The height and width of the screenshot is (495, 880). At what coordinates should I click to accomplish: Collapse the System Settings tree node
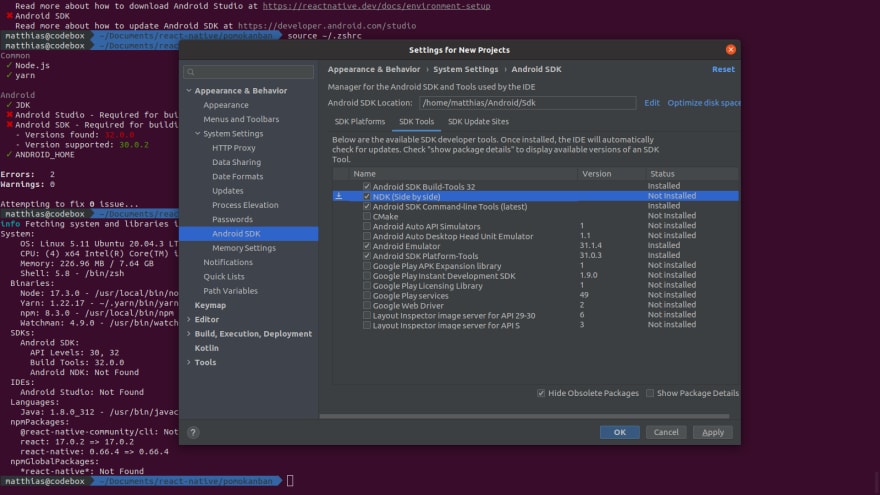tap(198, 134)
